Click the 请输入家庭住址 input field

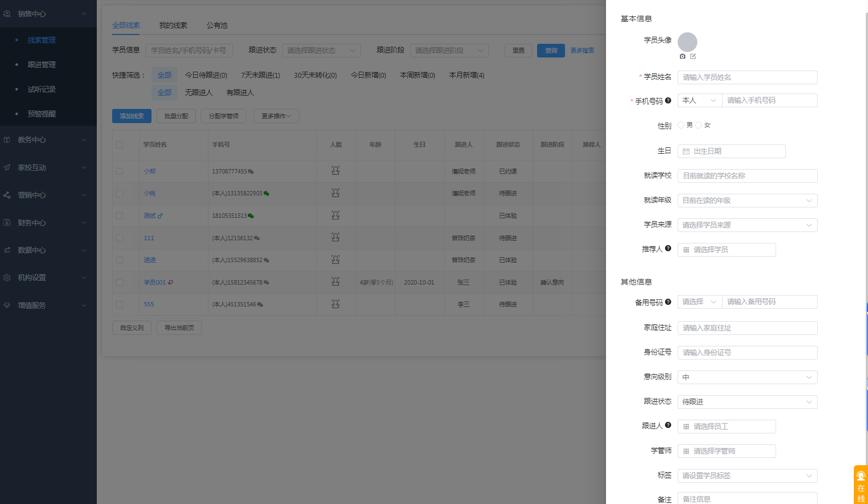pyautogui.click(x=747, y=328)
